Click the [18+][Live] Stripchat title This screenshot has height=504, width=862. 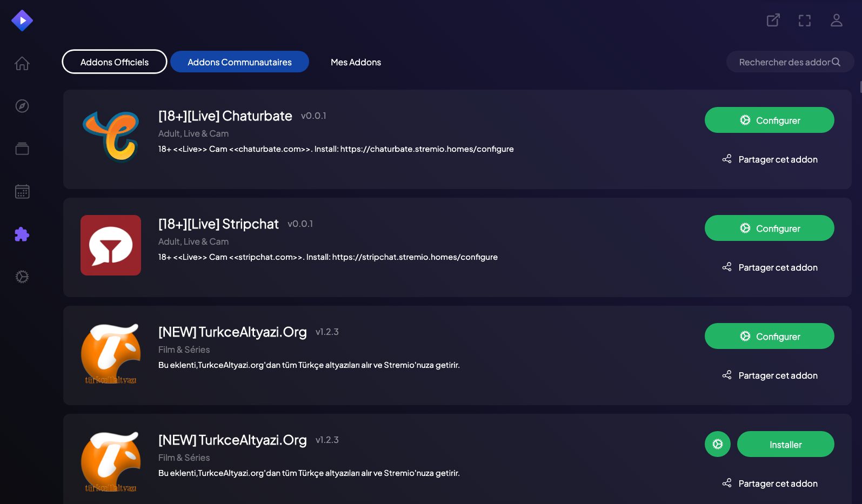218,224
